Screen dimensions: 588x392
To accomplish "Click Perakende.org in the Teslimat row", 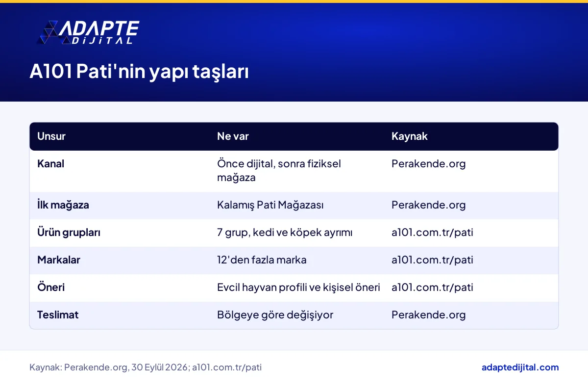I will [x=429, y=315].
